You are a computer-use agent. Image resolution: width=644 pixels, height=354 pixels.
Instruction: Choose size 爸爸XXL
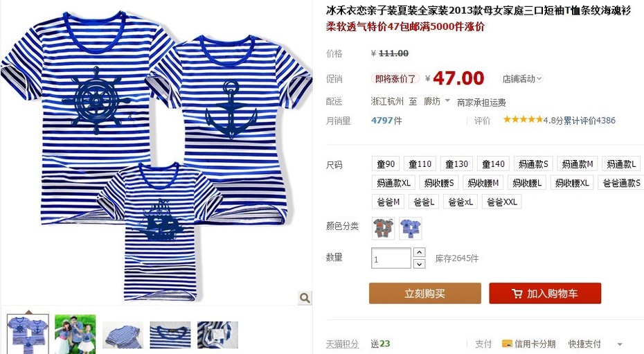pos(502,202)
